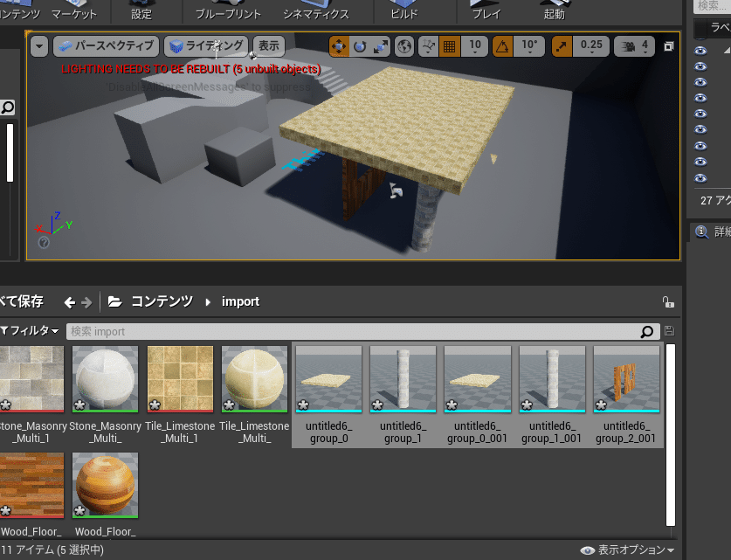Click the すべて保存 save all button
This screenshot has width=731, height=560.
tap(22, 301)
